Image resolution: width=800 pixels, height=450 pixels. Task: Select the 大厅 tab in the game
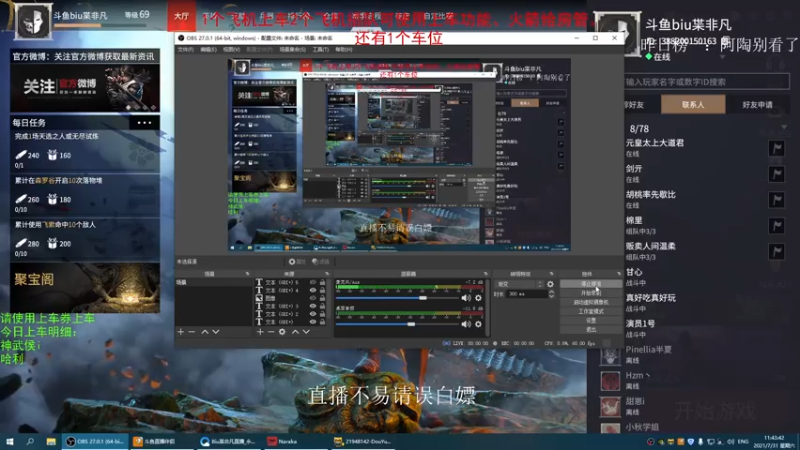(x=181, y=16)
